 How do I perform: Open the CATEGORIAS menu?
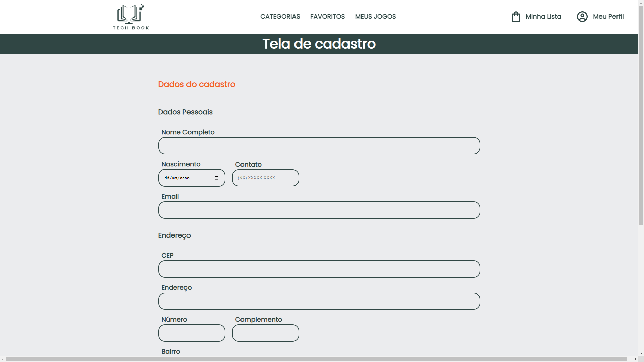point(280,16)
